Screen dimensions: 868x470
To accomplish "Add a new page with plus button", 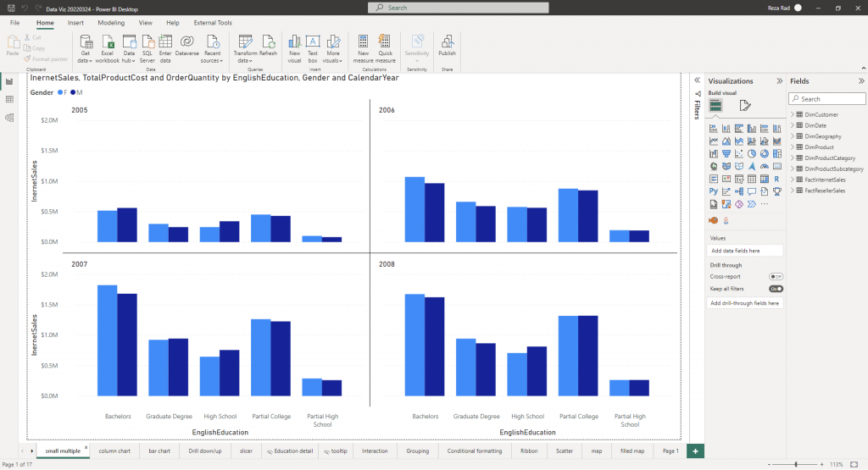I will click(x=695, y=451).
